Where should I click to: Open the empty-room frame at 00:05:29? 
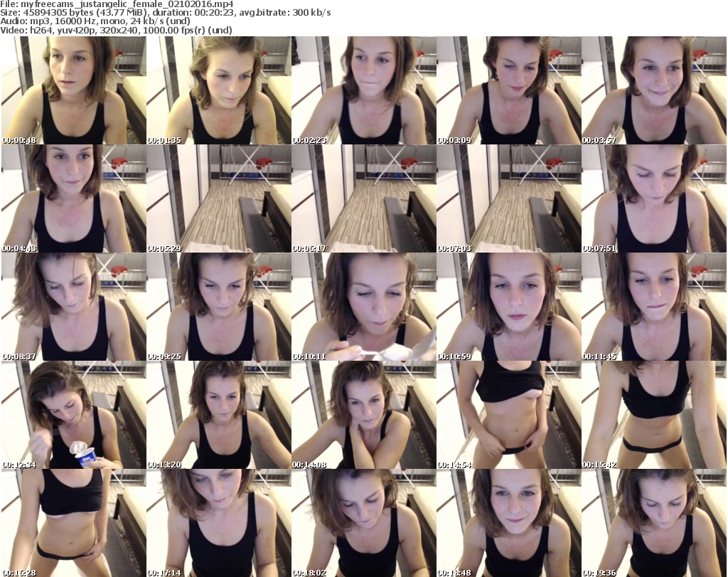[x=219, y=198]
